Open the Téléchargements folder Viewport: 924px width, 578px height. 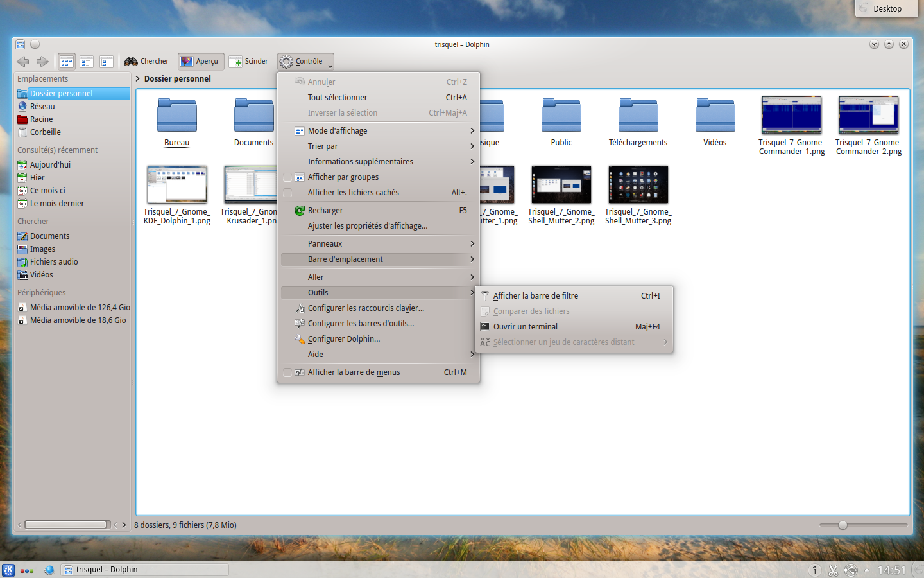click(638, 122)
